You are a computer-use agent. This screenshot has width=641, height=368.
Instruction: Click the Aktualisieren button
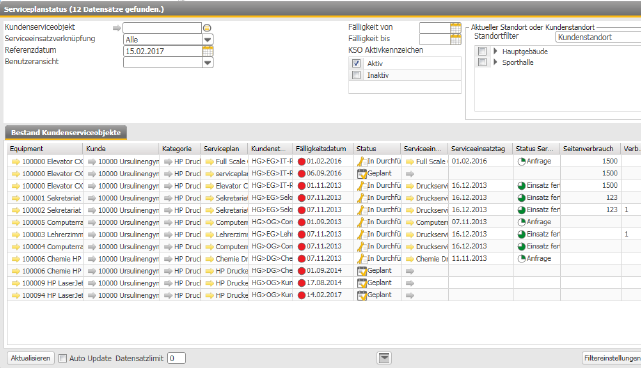31,358
